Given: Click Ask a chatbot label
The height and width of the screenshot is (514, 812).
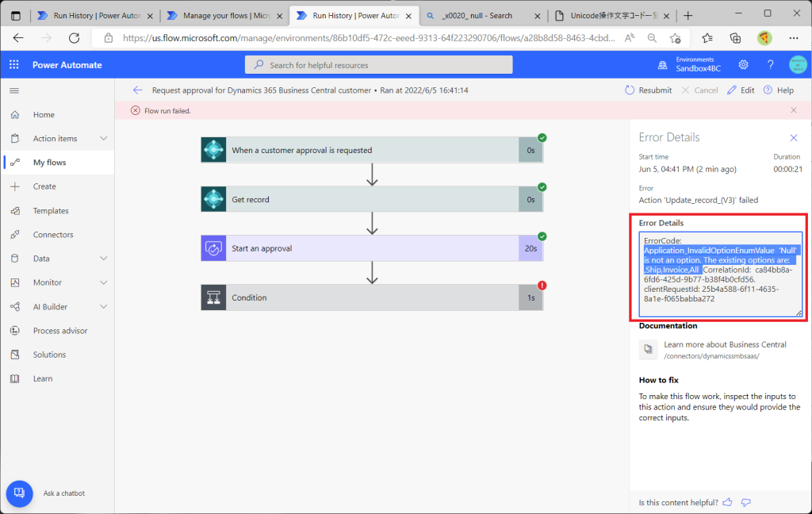Looking at the screenshot, I should [64, 493].
